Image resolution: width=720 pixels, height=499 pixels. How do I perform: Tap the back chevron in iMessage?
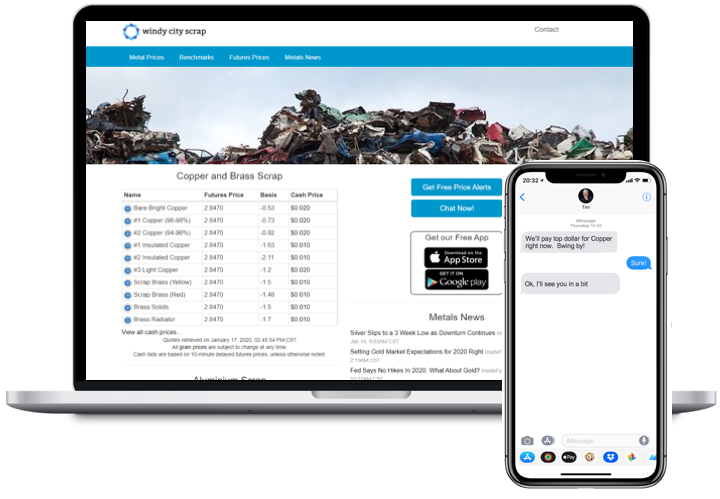coord(522,197)
